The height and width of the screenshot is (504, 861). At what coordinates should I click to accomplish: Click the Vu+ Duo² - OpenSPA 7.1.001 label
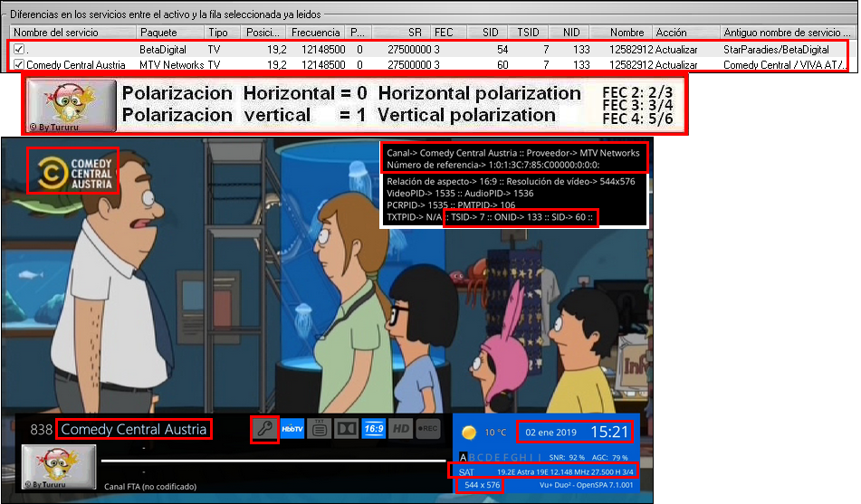(x=586, y=485)
